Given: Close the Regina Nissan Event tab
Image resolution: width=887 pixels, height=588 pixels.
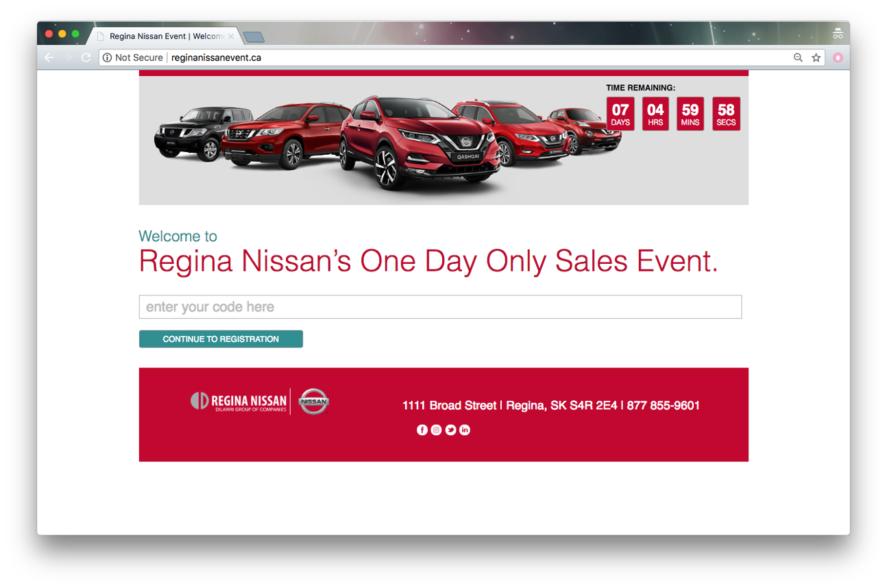Looking at the screenshot, I should (230, 36).
